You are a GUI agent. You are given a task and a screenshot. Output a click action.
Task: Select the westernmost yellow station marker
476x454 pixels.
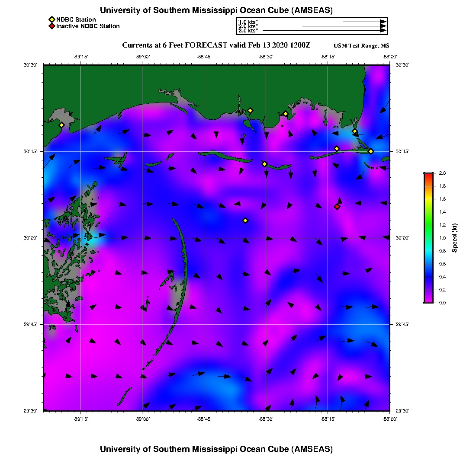point(61,125)
